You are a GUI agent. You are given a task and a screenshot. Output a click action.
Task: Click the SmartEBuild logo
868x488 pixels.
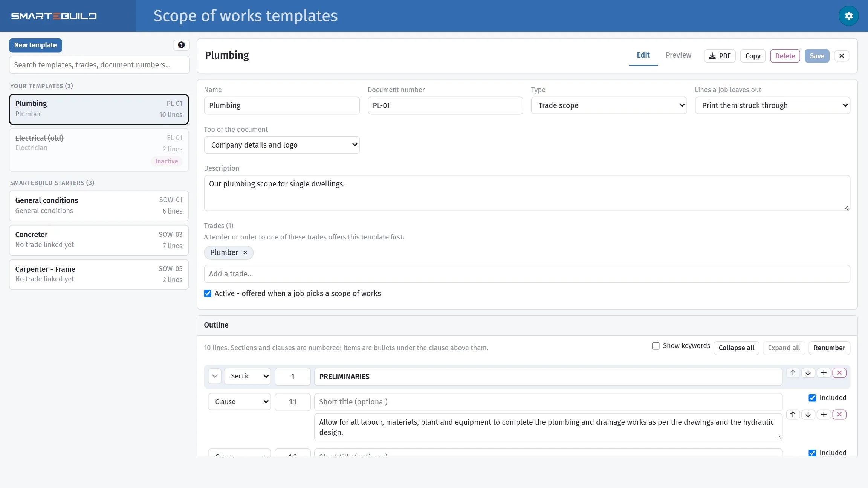point(54,16)
